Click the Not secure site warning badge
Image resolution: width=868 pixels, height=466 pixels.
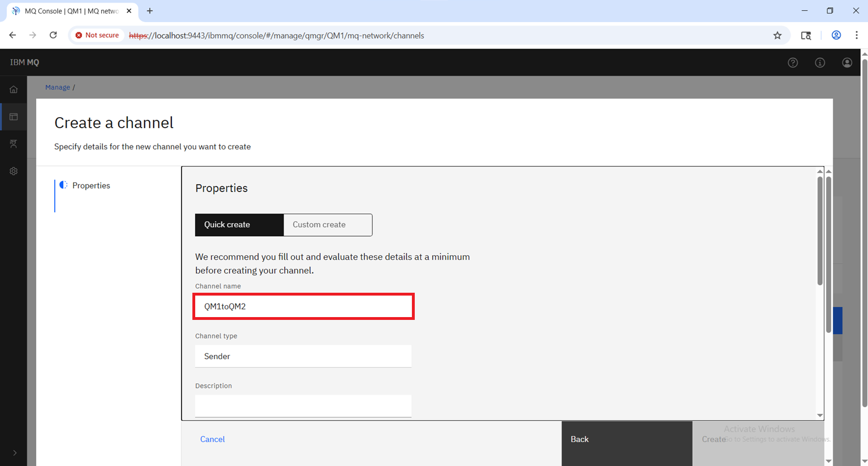coord(97,35)
